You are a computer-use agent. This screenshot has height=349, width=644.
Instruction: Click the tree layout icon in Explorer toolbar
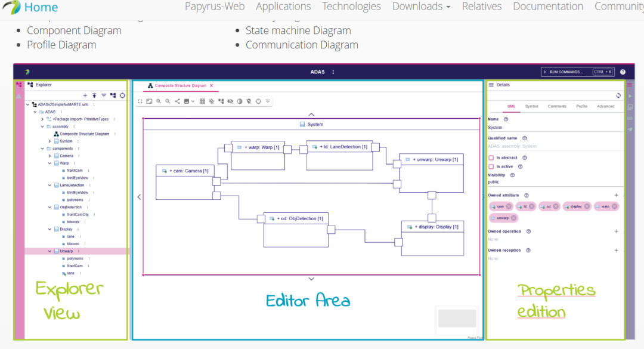pos(113,95)
